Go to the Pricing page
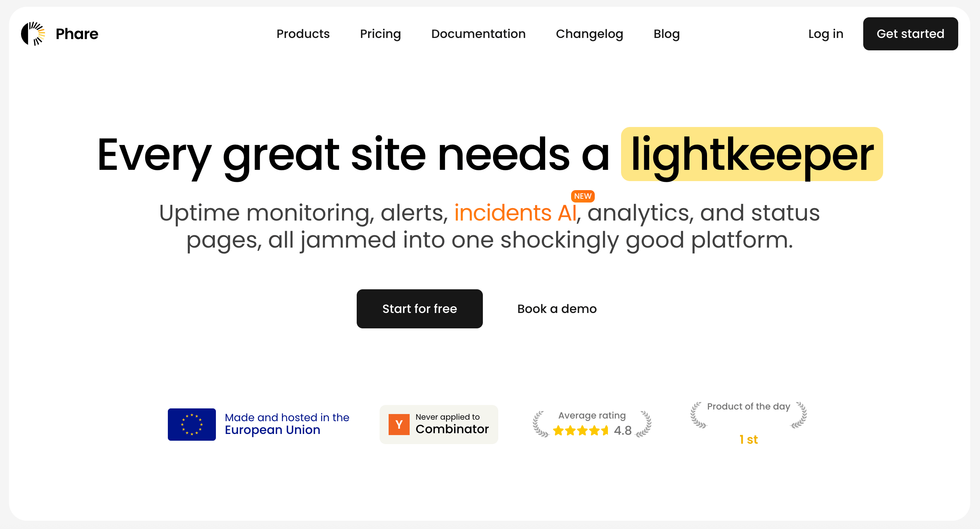980x529 pixels. point(380,34)
